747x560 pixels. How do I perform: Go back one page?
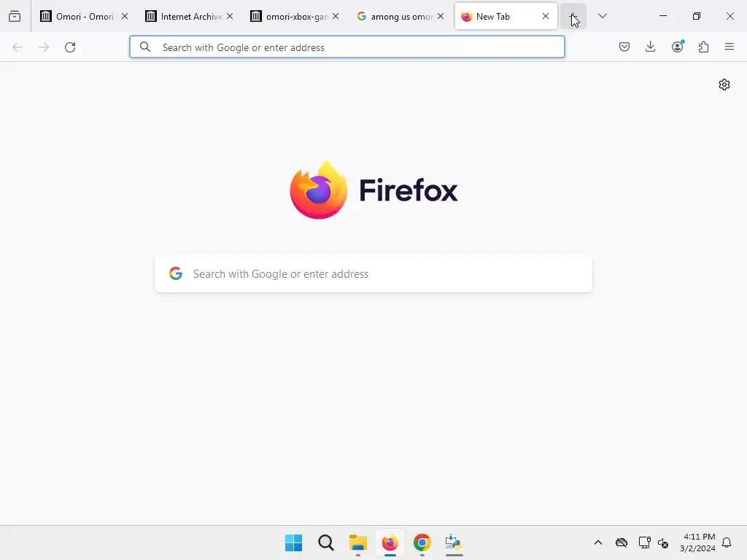tap(18, 47)
